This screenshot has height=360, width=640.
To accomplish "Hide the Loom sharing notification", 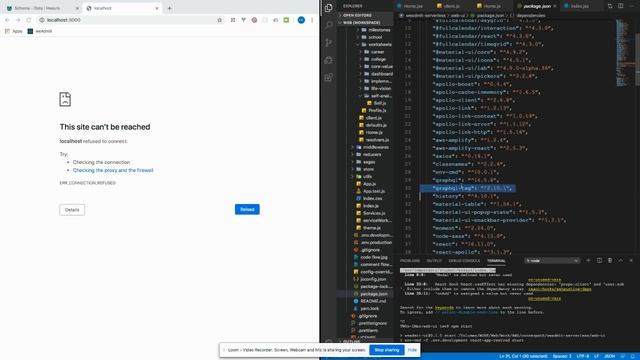I will 412,350.
